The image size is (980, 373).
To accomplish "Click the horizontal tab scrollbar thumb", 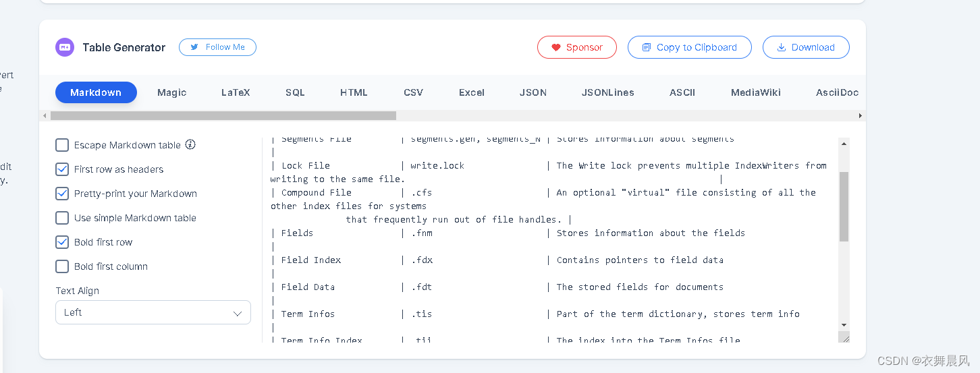I will pos(223,115).
